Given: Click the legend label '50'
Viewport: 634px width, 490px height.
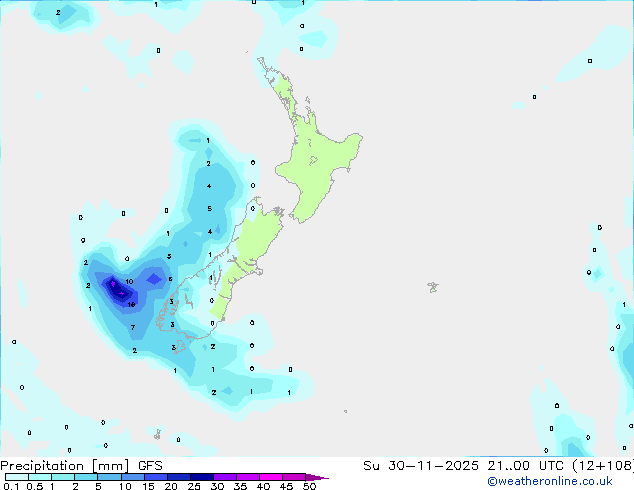Looking at the screenshot, I should [309, 486].
